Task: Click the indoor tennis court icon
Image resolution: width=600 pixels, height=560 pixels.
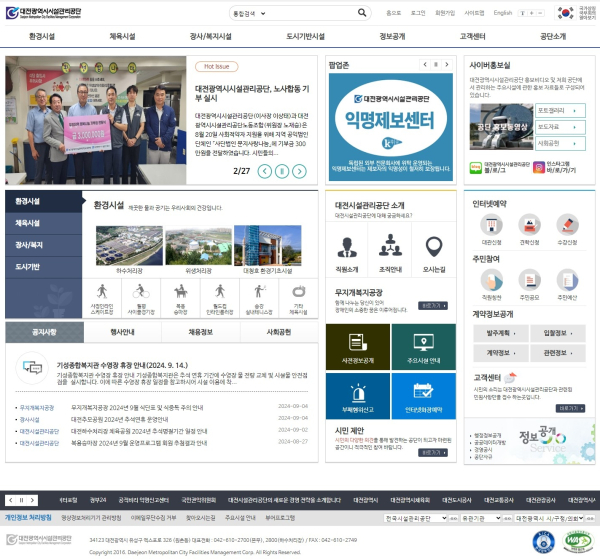Action: pos(259,292)
